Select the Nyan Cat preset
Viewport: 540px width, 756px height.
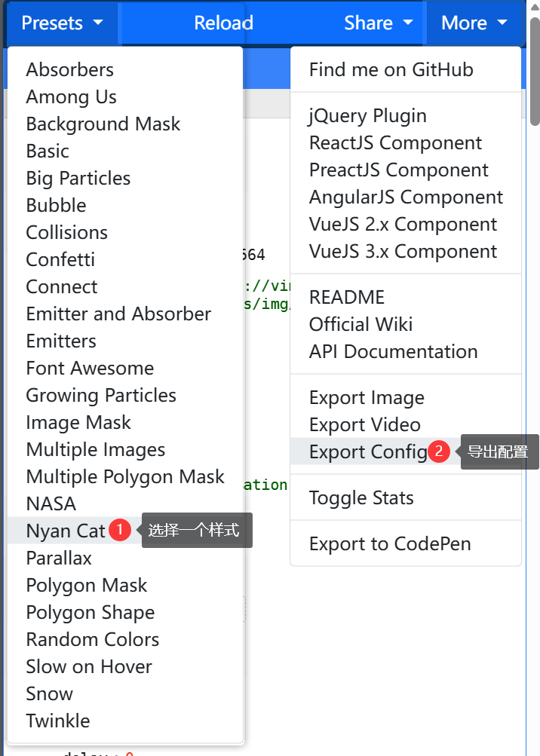coord(66,531)
